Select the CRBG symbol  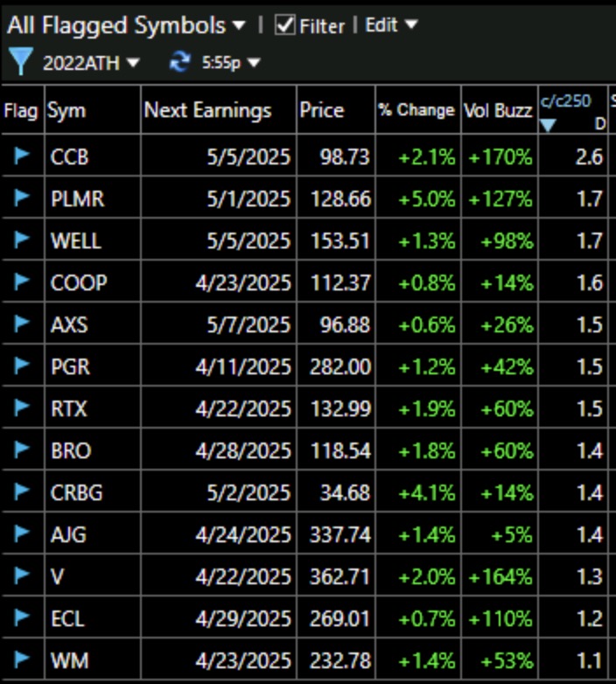point(76,492)
